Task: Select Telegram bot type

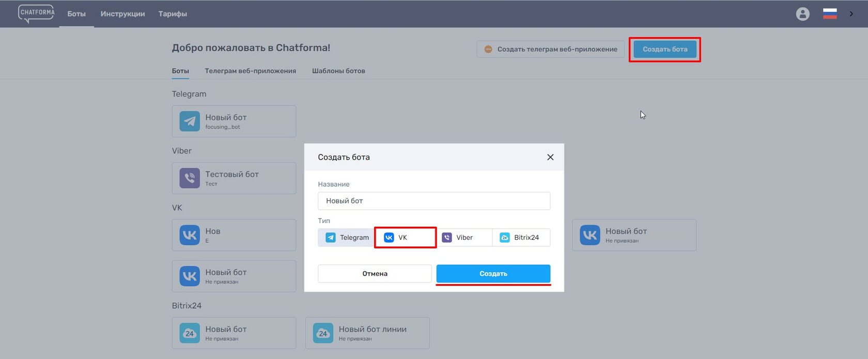Action: (346, 238)
